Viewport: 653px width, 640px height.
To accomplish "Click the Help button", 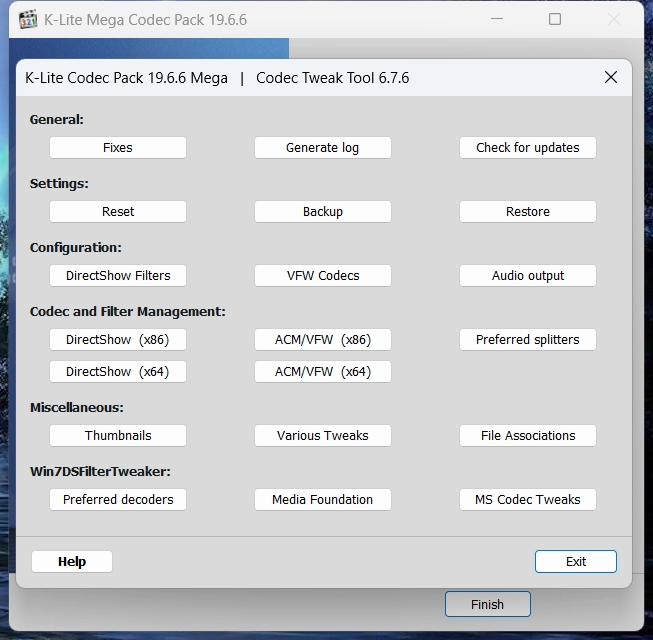I will point(72,562).
